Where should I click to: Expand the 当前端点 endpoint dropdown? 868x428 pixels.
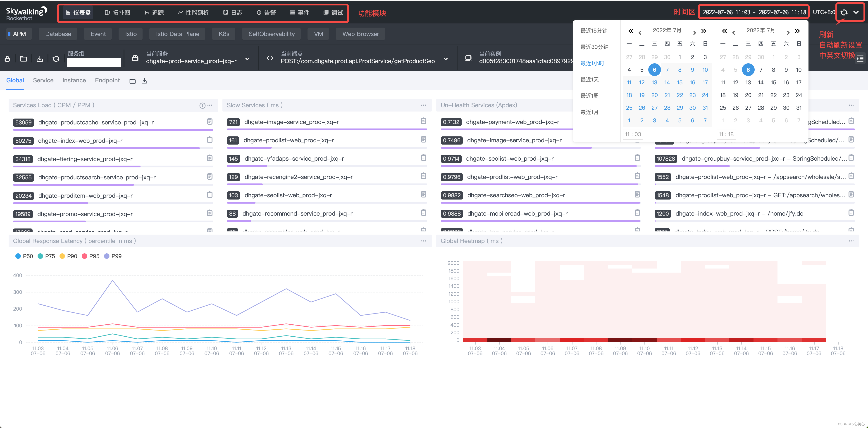(446, 59)
